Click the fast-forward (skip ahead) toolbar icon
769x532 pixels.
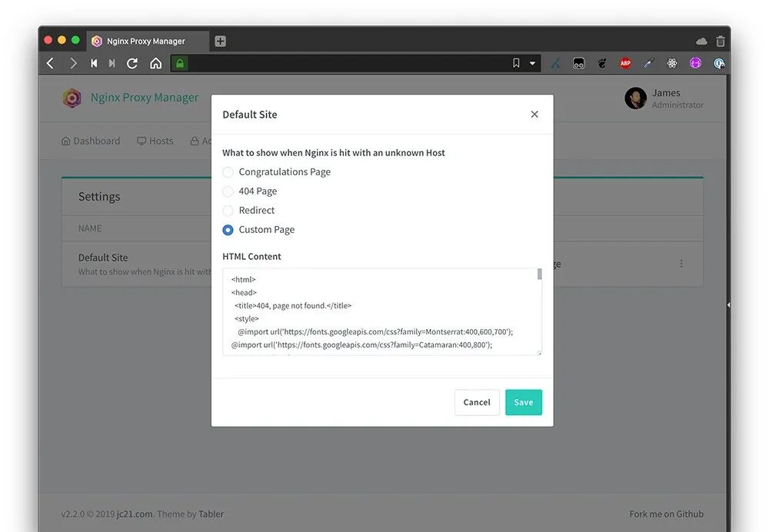click(x=112, y=63)
